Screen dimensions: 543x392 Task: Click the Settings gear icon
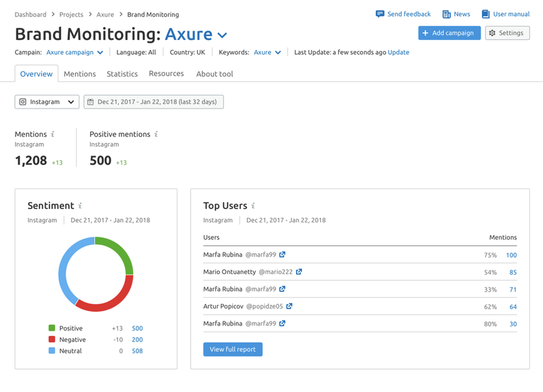(x=492, y=33)
